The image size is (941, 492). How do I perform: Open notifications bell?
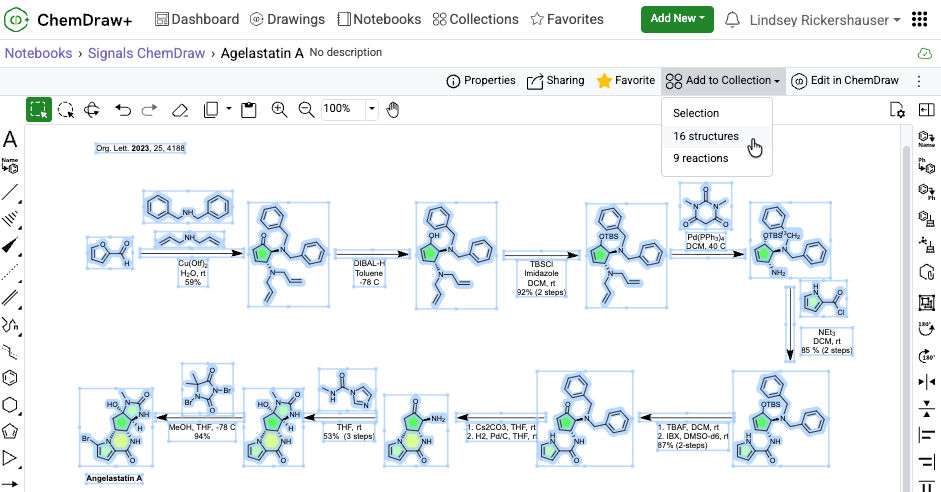click(732, 20)
